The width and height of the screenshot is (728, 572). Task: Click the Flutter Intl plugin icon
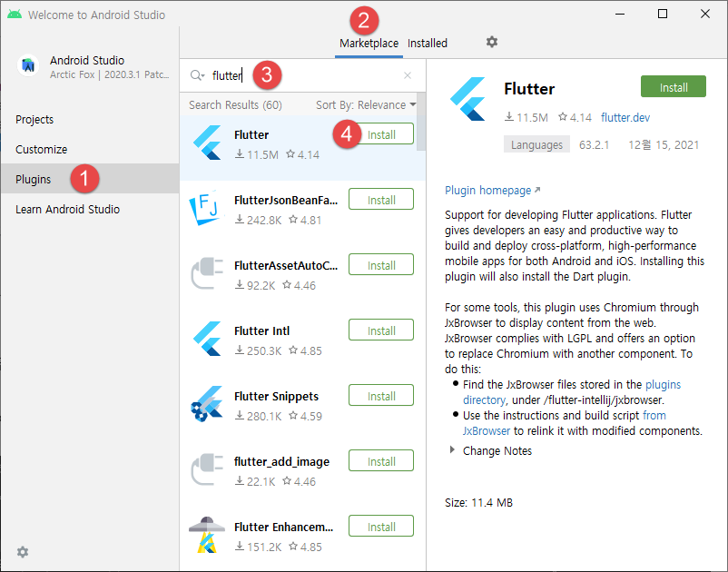(x=207, y=339)
